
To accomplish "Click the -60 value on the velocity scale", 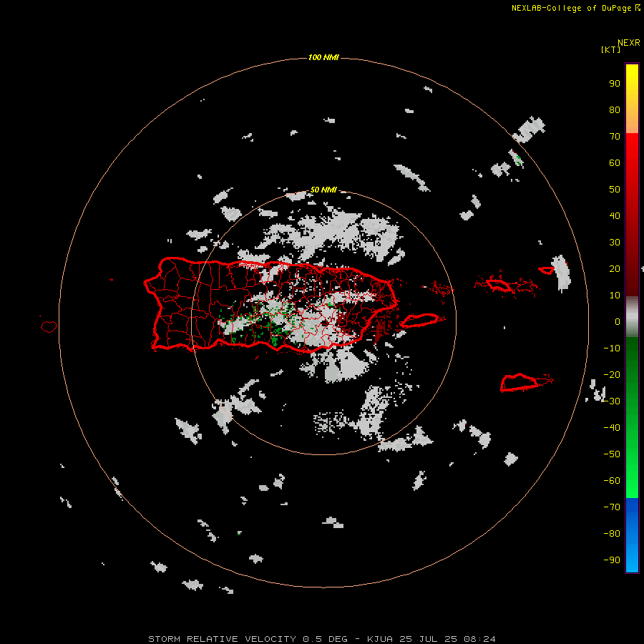I will click(612, 481).
